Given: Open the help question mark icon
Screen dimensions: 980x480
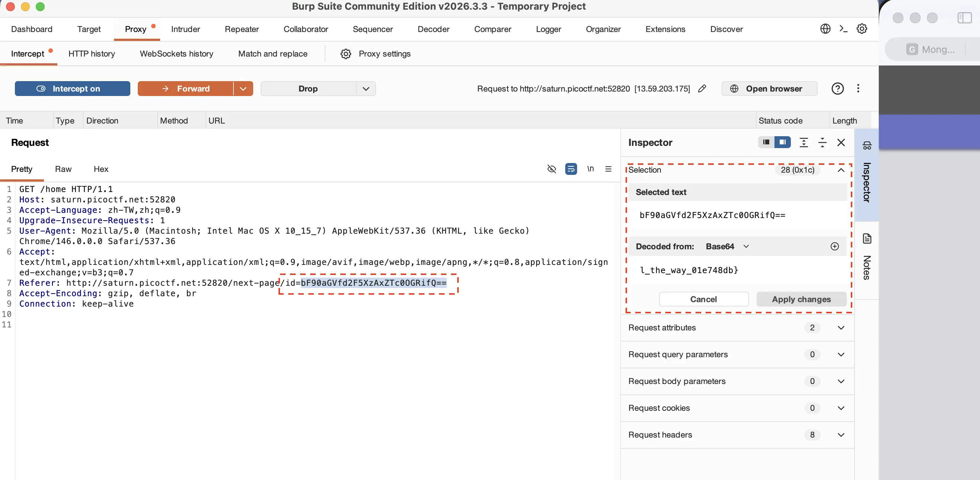Looking at the screenshot, I should [x=837, y=89].
